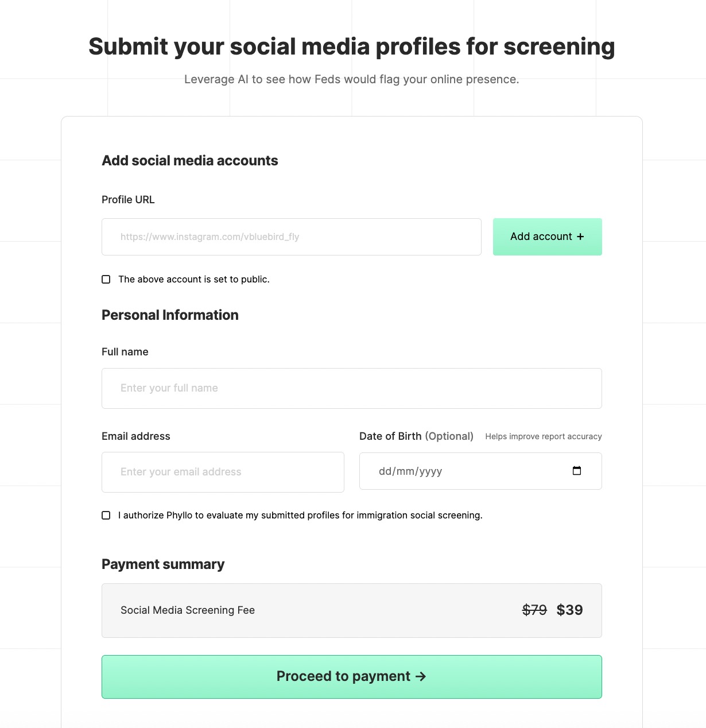
Task: Click the Personal Information heading
Action: (170, 315)
